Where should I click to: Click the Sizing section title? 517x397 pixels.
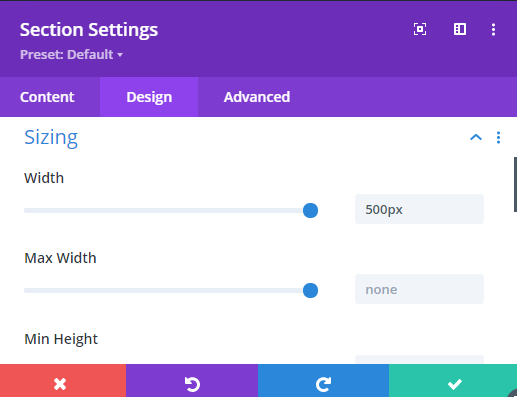(51, 137)
